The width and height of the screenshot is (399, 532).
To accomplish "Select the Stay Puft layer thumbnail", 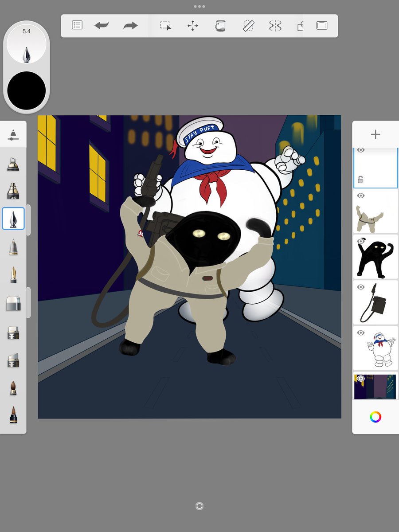I will click(376, 348).
